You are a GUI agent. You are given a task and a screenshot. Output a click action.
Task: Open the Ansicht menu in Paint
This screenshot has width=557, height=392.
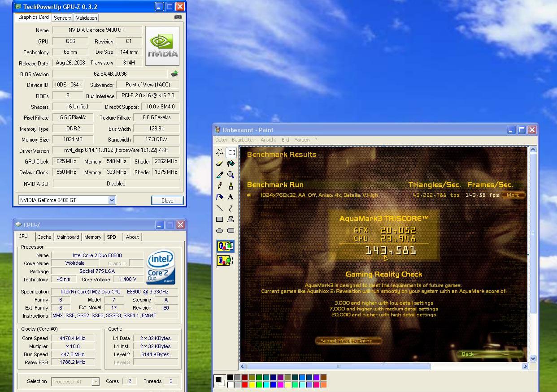(x=269, y=140)
